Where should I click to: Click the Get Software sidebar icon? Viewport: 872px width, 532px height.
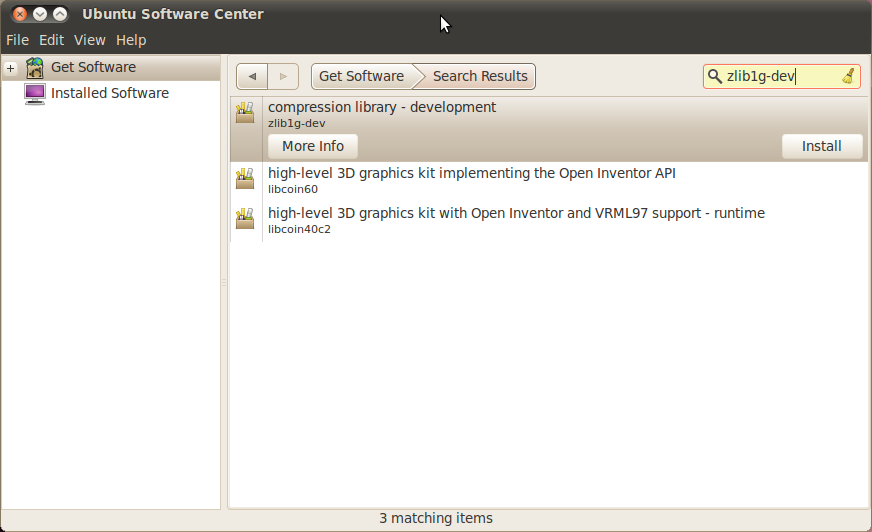36,68
